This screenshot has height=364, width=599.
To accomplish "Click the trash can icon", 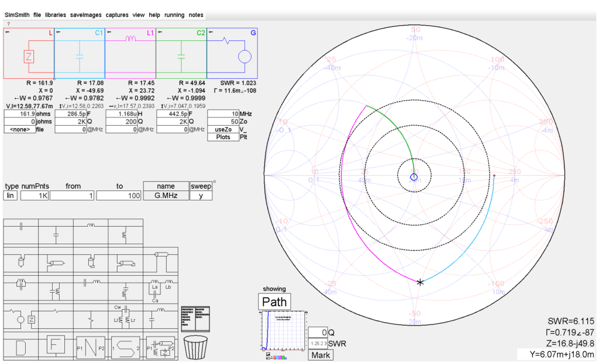I will (195, 347).
